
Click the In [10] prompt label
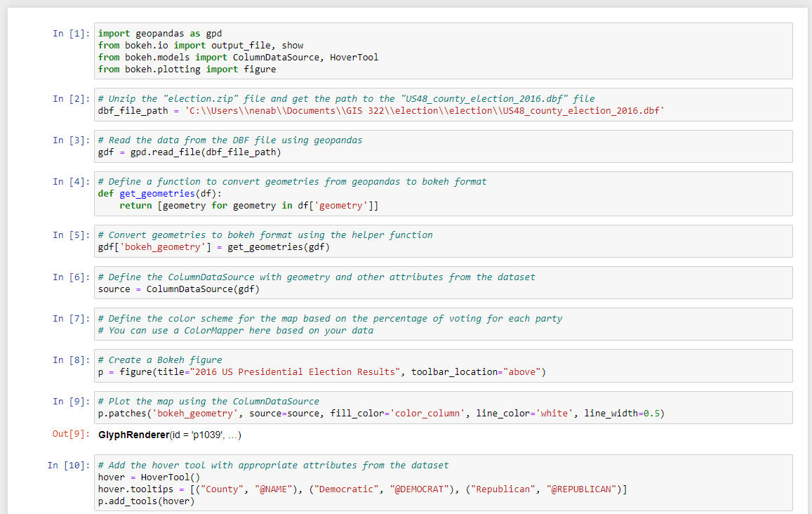(x=69, y=465)
